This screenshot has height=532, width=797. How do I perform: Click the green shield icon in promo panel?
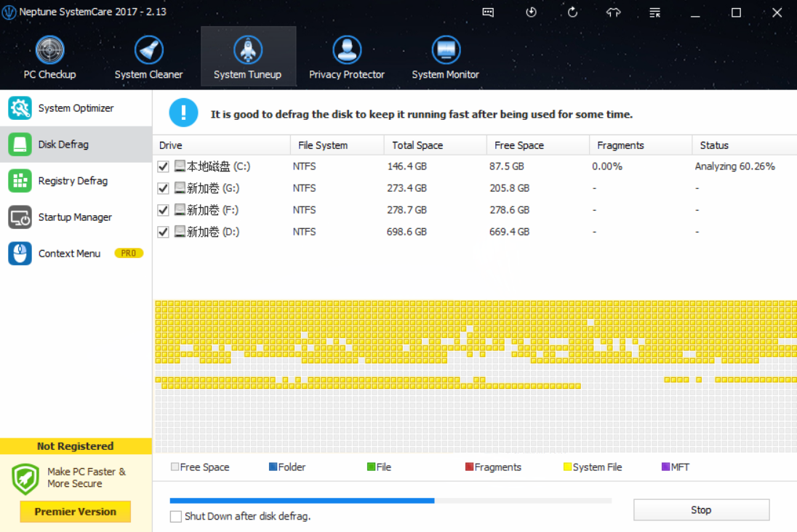(x=25, y=479)
